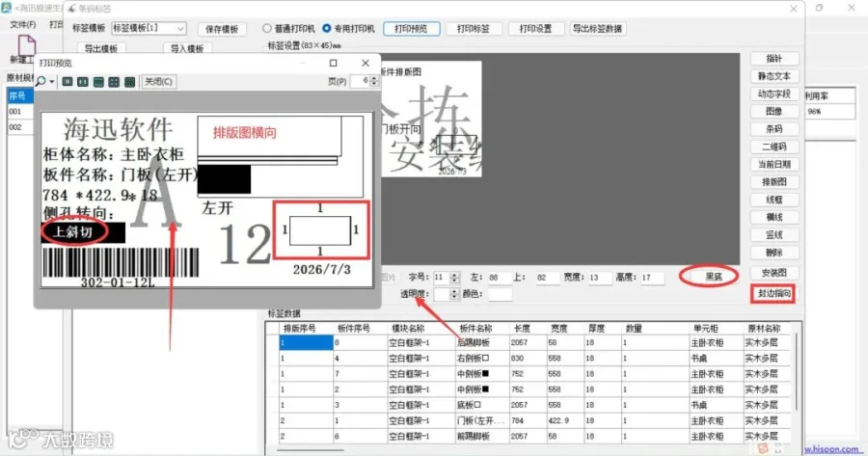Click the 排版序号 column header

[x=306, y=329]
